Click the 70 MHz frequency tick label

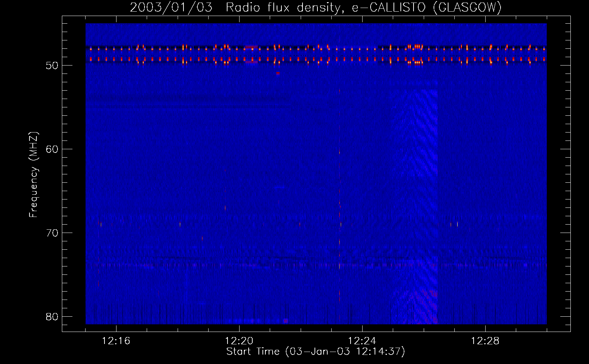click(x=52, y=233)
